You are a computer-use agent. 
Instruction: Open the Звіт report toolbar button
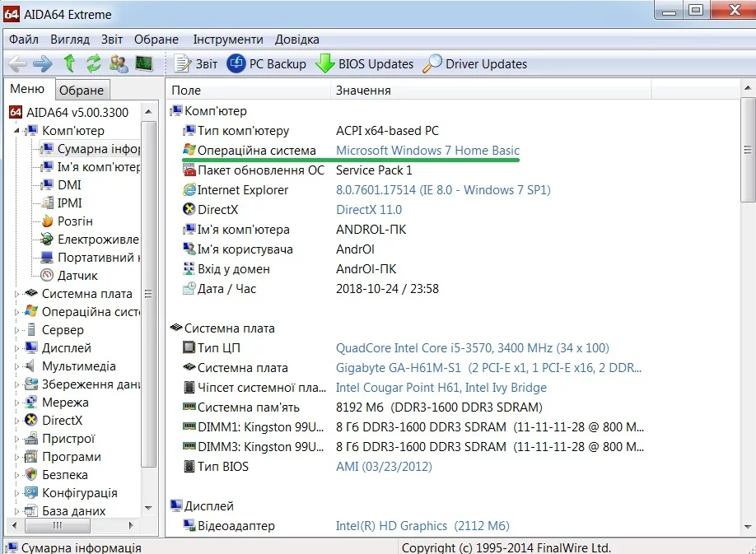click(196, 63)
